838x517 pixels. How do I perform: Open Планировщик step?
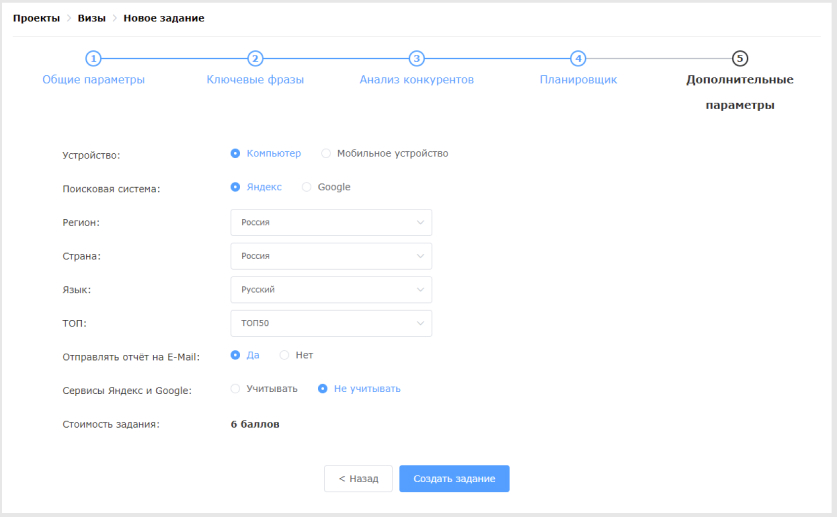[578, 80]
